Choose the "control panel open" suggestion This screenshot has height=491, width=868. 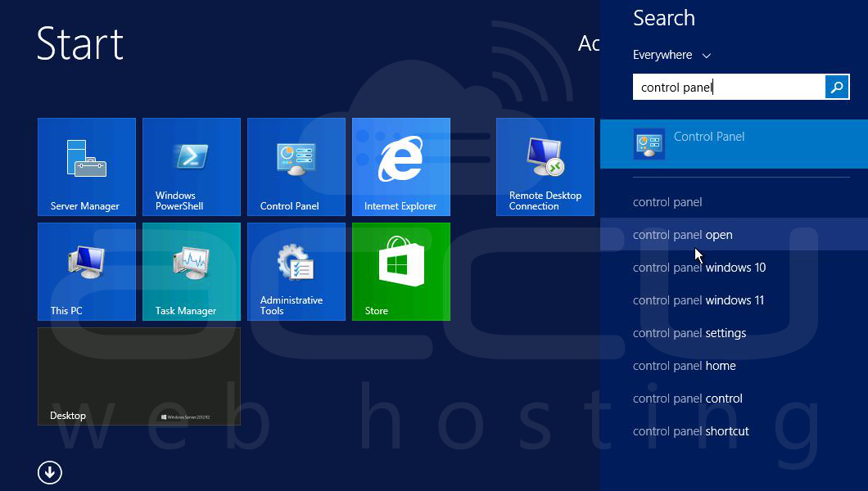click(734, 234)
